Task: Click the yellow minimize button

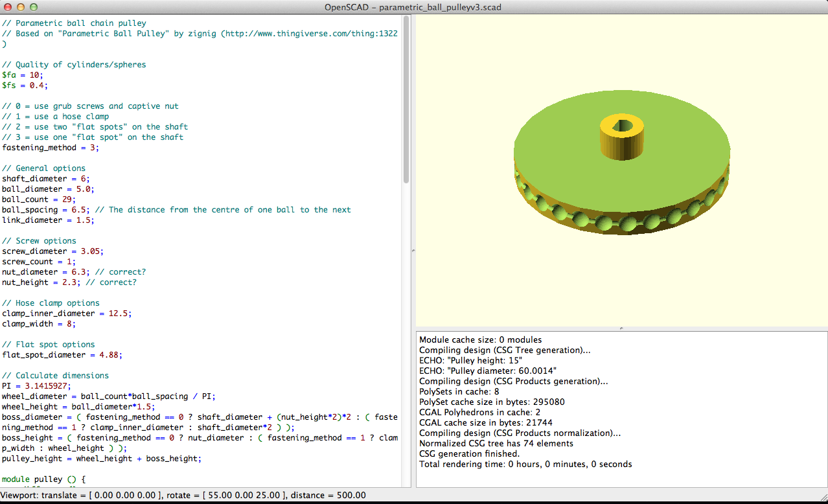Action: tap(21, 7)
